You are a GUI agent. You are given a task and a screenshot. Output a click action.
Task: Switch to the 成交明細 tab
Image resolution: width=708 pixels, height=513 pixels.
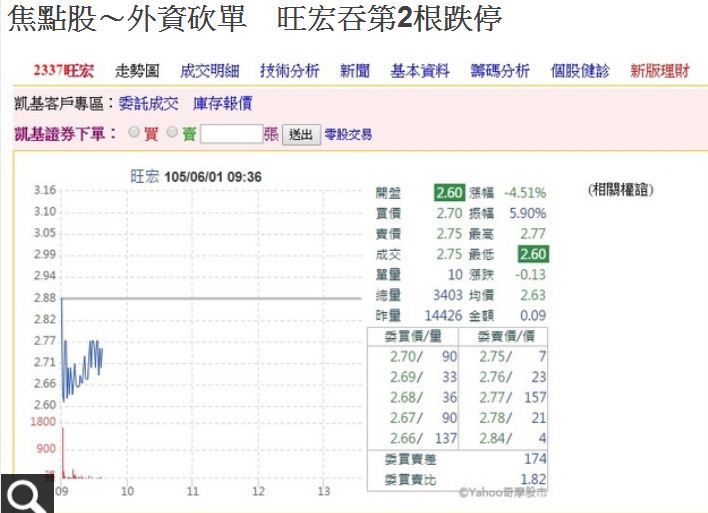(210, 71)
